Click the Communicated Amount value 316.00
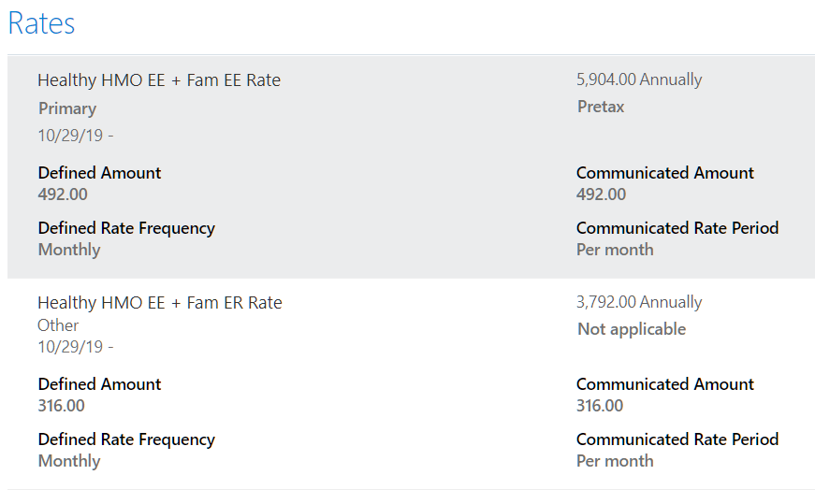The height and width of the screenshot is (504, 815). [x=600, y=406]
